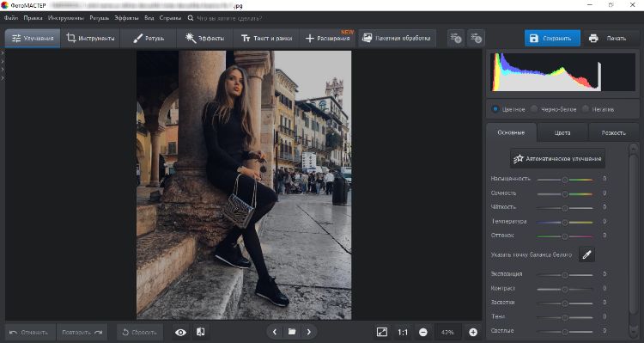Expand the first left sidebar chevron
The width and height of the screenshot is (644, 343).
pyautogui.click(x=3, y=53)
